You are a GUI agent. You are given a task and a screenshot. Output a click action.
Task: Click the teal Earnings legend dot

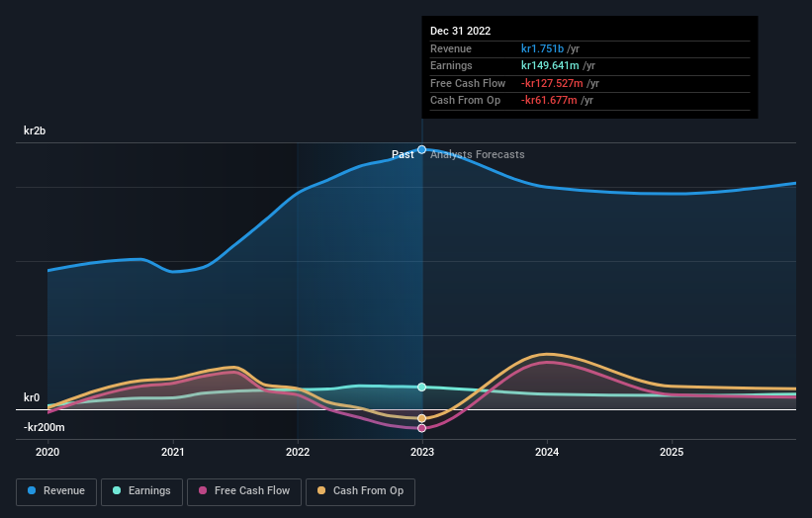coord(117,490)
